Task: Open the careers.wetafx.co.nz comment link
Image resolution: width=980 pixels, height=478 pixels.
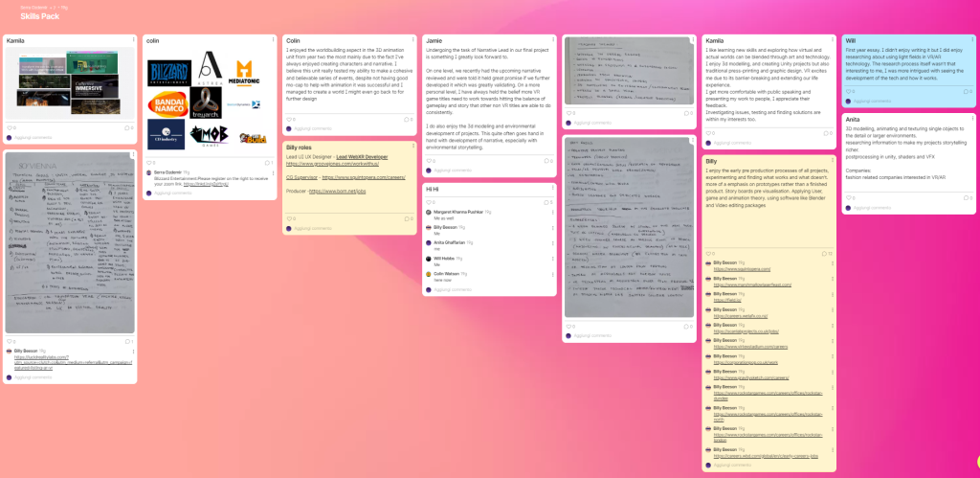Action: [x=740, y=315]
